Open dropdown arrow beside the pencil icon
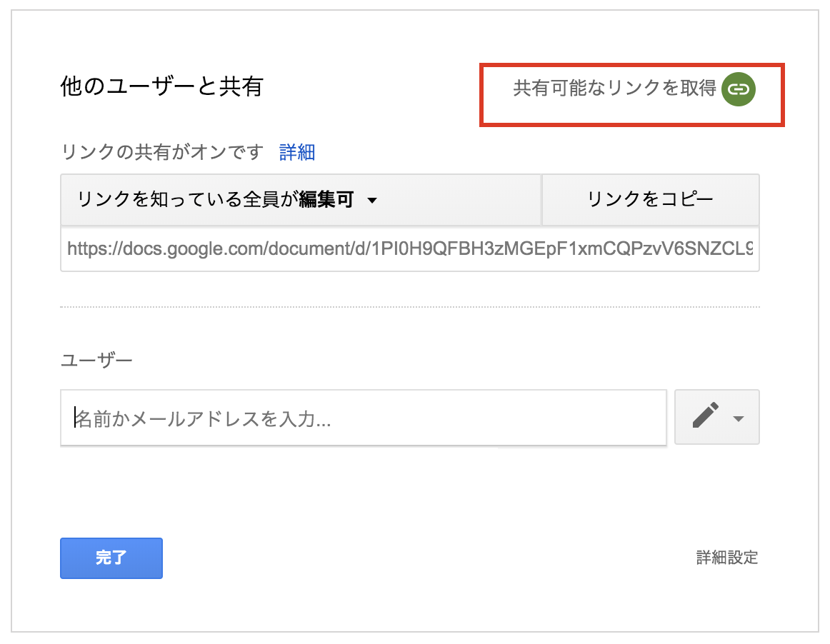Screen dimensions: 830x644 (739, 418)
